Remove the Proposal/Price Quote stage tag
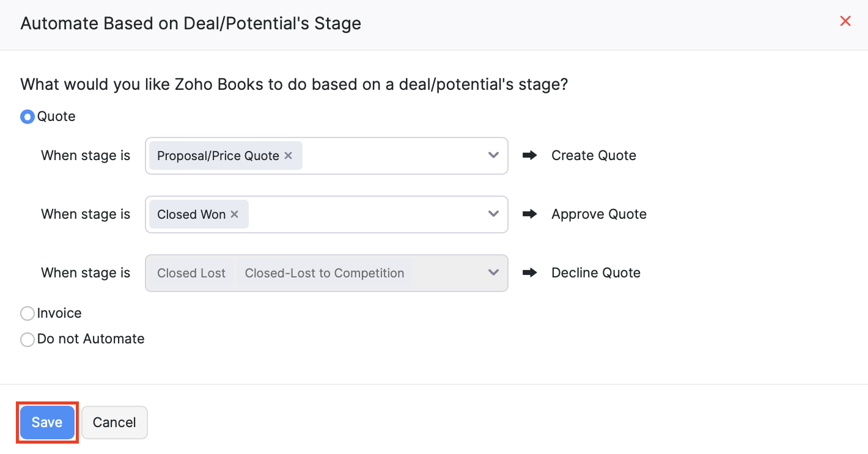Viewport: 868px width, 454px height. point(289,156)
